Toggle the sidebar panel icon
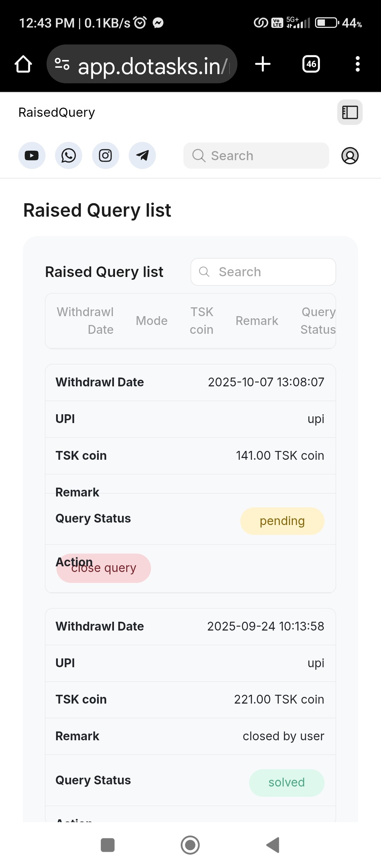 350,113
